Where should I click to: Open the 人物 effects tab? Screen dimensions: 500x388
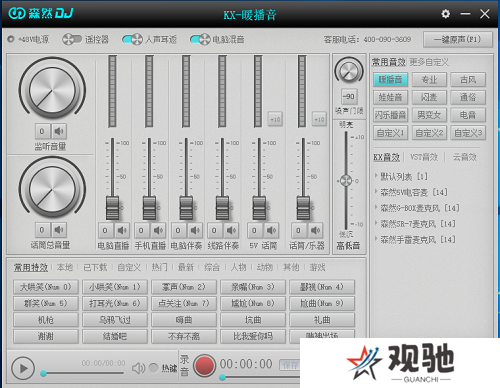(x=238, y=267)
